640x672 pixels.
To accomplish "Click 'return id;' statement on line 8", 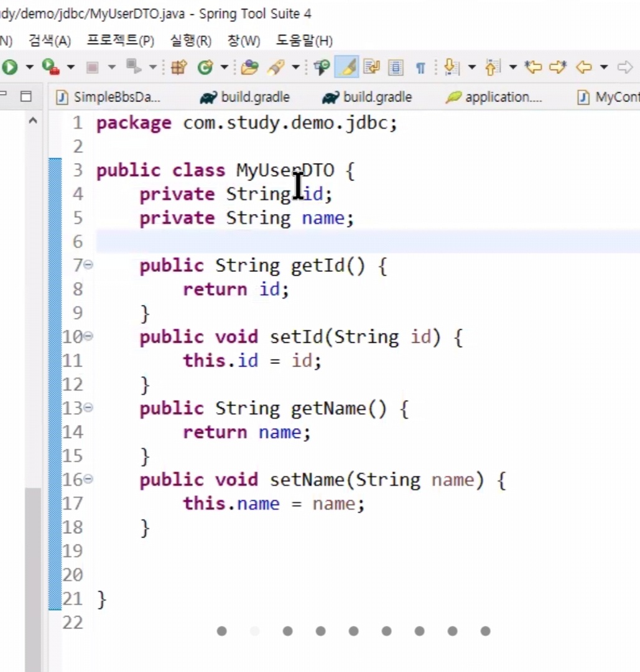I will [x=236, y=289].
